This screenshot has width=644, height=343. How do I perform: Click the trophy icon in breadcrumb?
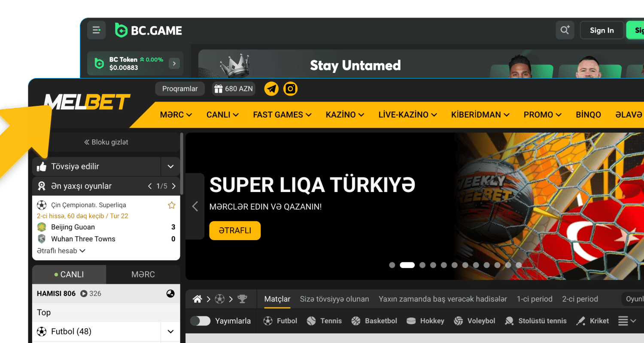coord(242,299)
